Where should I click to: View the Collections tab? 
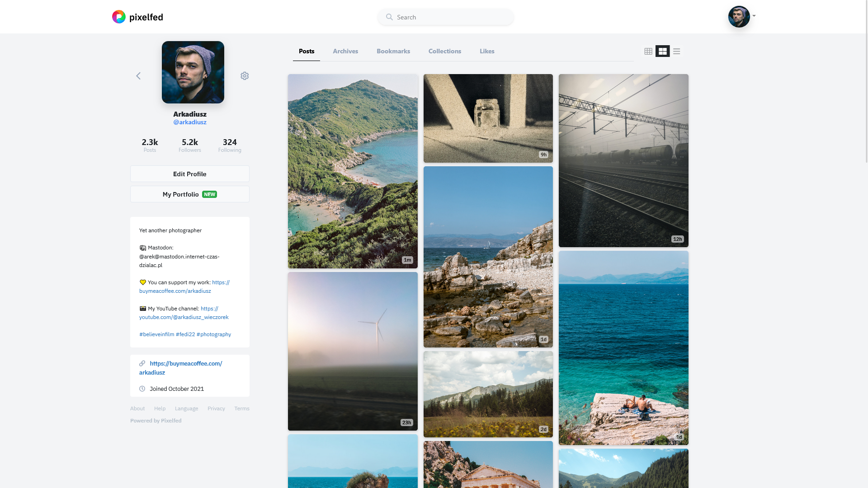[x=445, y=51]
